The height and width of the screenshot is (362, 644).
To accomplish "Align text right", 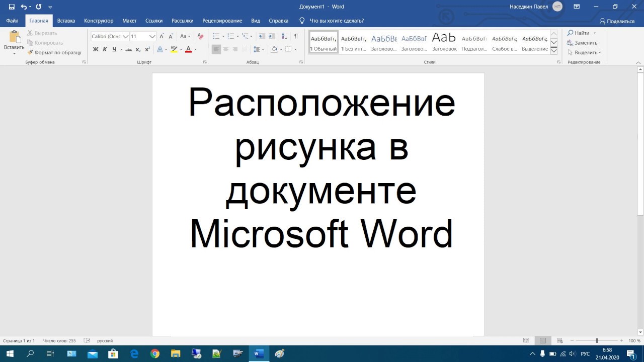I will pos(235,49).
